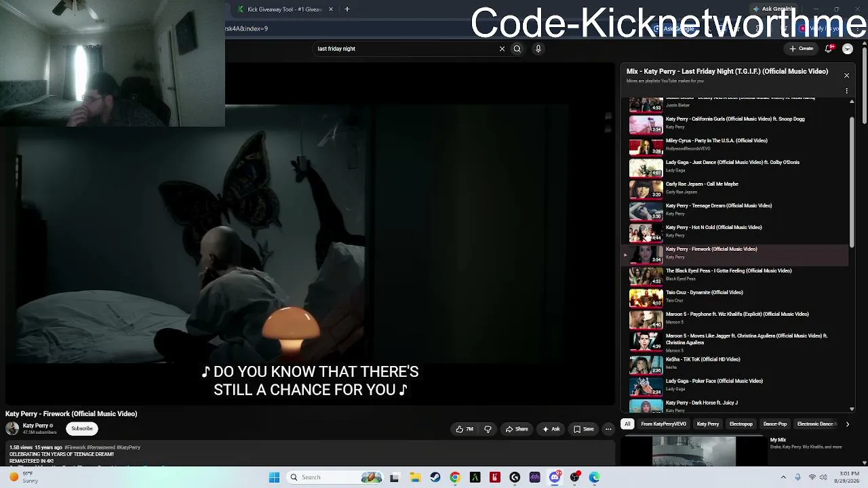
Task: Open the Mix playlist options menu
Action: [846, 91]
